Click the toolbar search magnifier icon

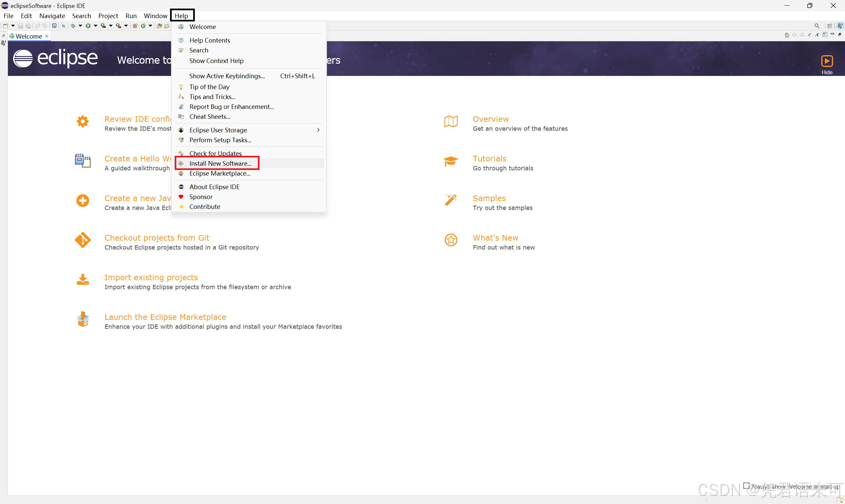pyautogui.click(x=817, y=26)
